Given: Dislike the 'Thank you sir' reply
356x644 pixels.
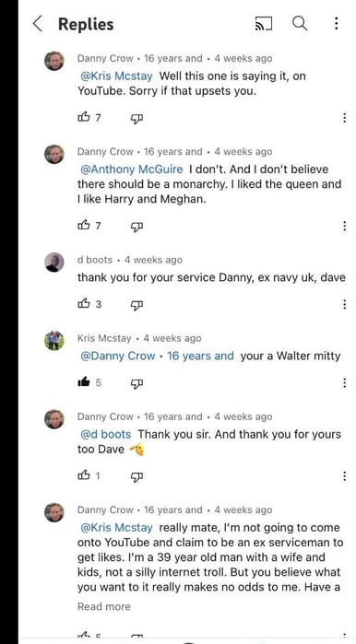Looking at the screenshot, I should 136,476.
